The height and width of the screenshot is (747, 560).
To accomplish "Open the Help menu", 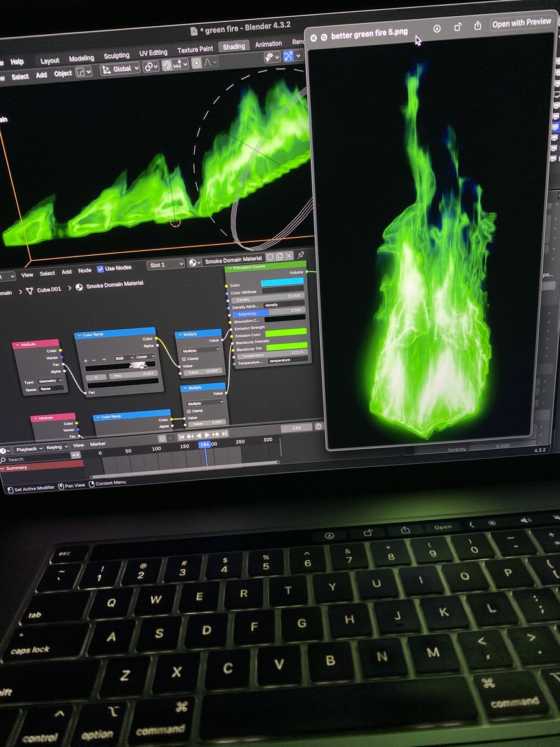I will tap(17, 62).
